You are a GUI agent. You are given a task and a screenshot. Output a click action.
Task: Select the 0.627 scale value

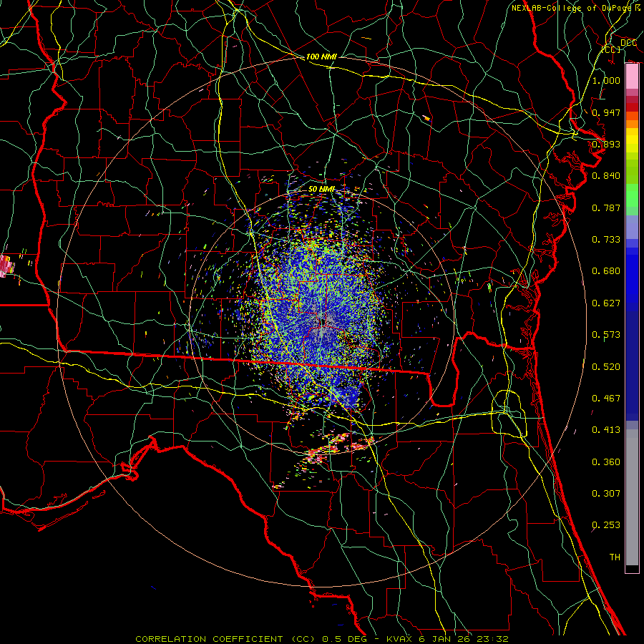(606, 303)
